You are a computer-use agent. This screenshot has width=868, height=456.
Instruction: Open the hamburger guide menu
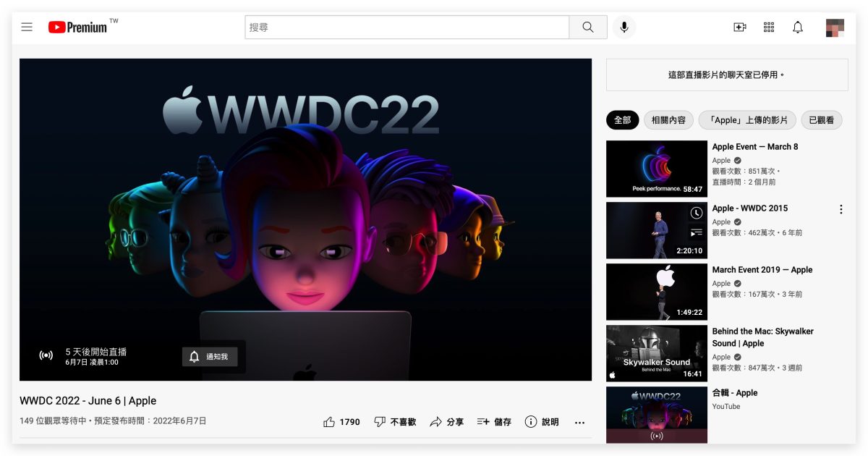click(27, 27)
